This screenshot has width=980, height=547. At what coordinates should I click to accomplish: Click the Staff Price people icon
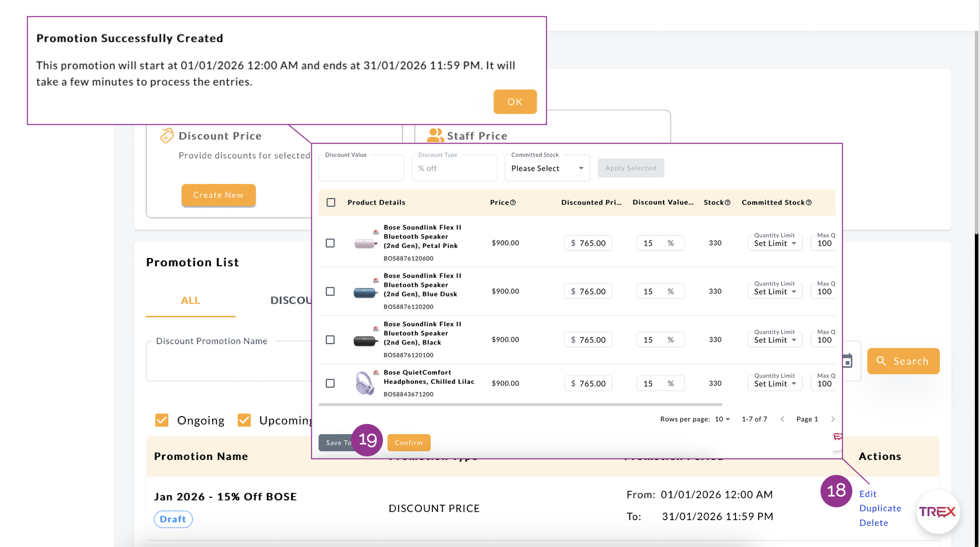[435, 135]
